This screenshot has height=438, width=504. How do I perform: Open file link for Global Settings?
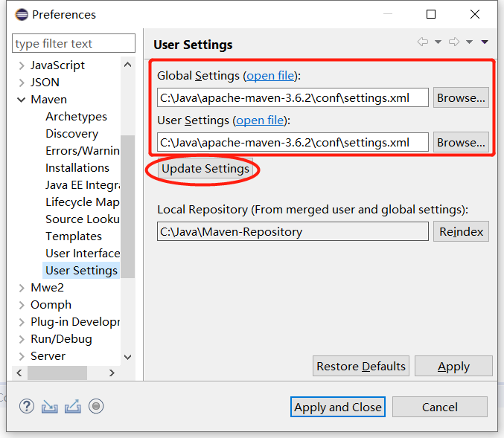pos(270,76)
